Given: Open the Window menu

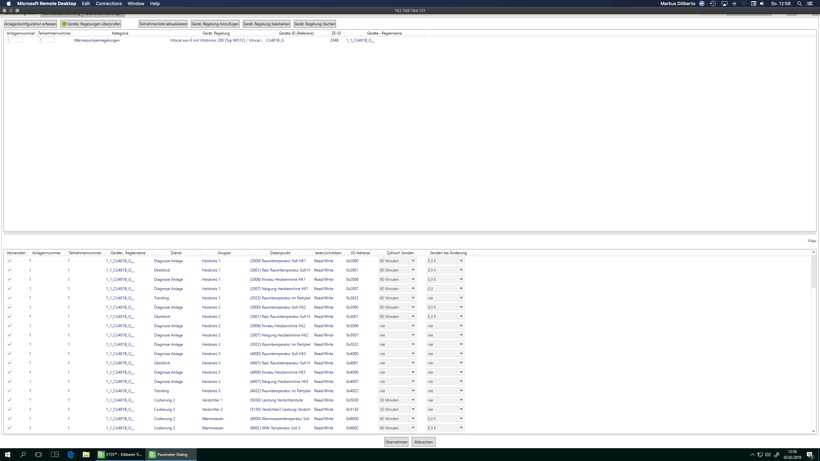Looking at the screenshot, I should click(136, 4).
